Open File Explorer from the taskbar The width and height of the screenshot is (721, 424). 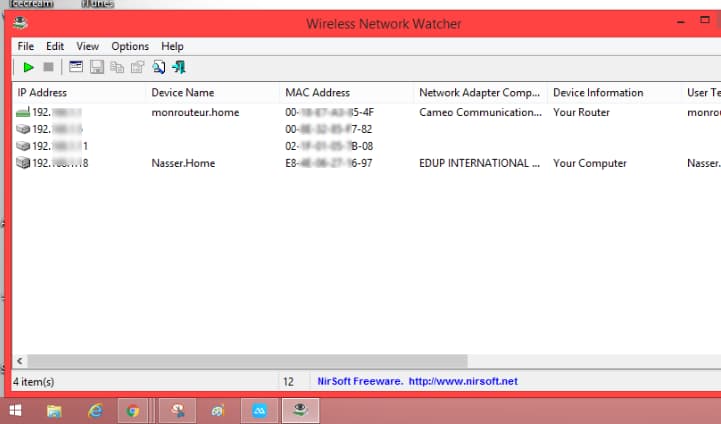(x=54, y=411)
